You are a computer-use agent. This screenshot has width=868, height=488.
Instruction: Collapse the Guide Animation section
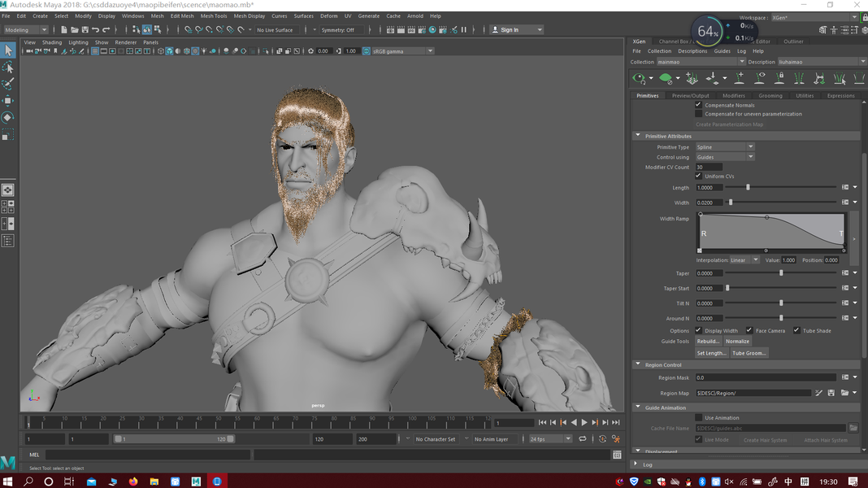coord(638,407)
